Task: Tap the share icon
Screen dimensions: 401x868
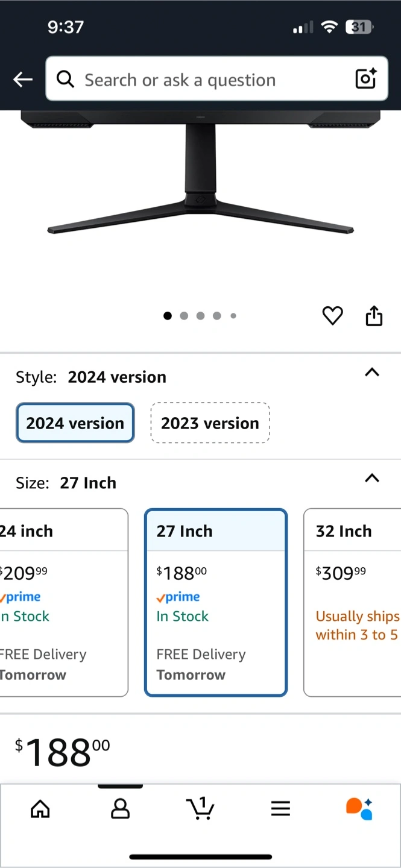Action: coord(374,315)
